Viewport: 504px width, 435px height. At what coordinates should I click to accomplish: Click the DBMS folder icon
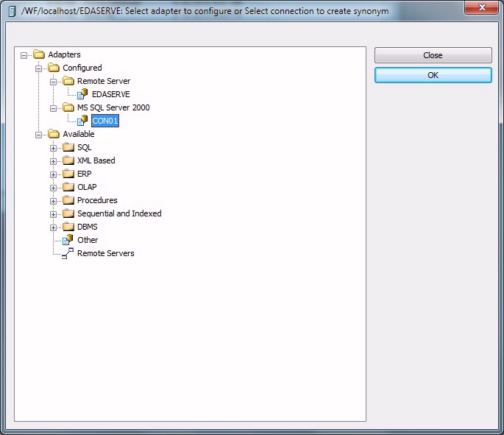[68, 227]
